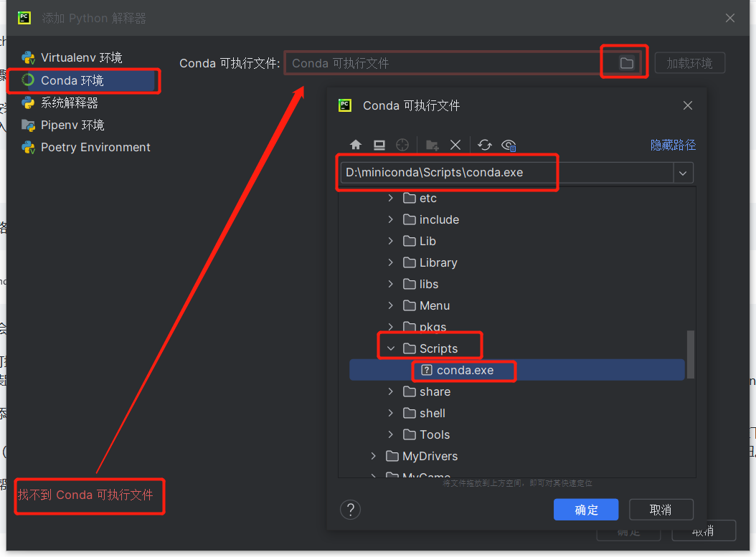Close the Conda 可执行文件 dialog
This screenshot has width=756, height=557.
coord(688,105)
